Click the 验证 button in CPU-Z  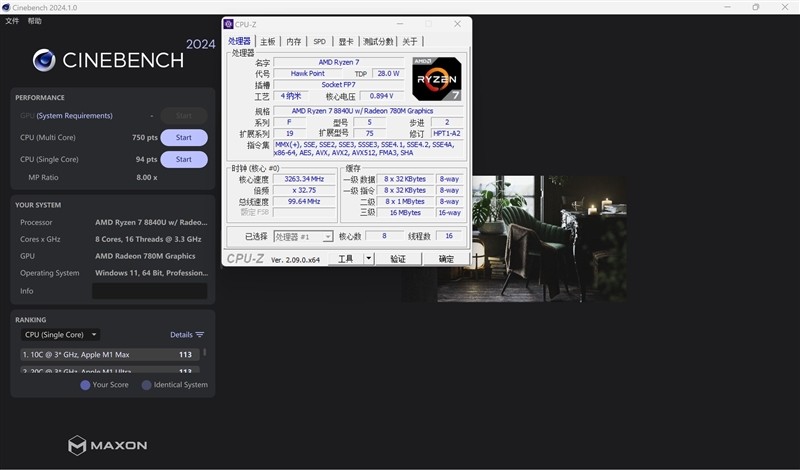pos(398,259)
